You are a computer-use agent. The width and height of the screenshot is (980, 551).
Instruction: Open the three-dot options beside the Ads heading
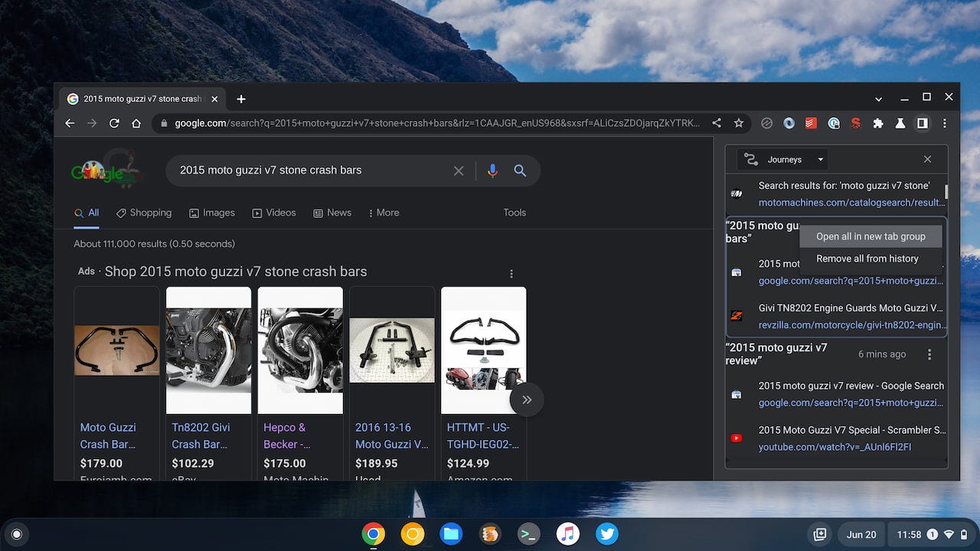[x=511, y=273]
